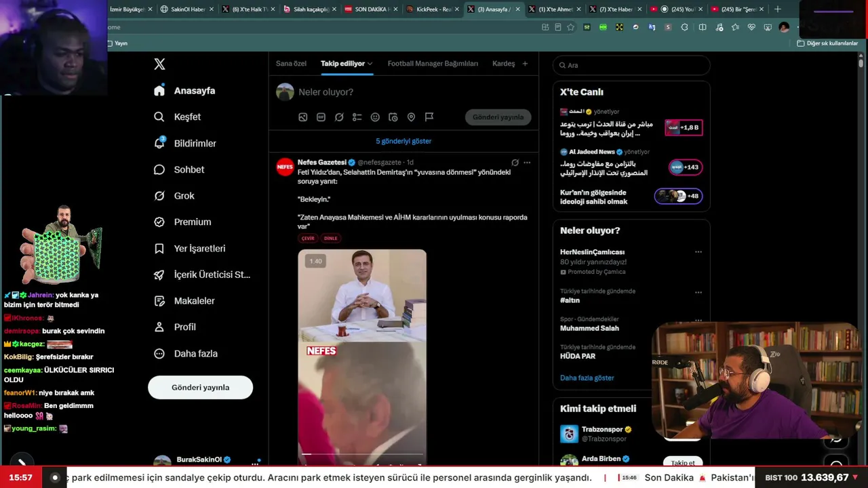Open the Takip ediliyor dropdown arrow
This screenshot has height=488, width=868.
tap(370, 64)
